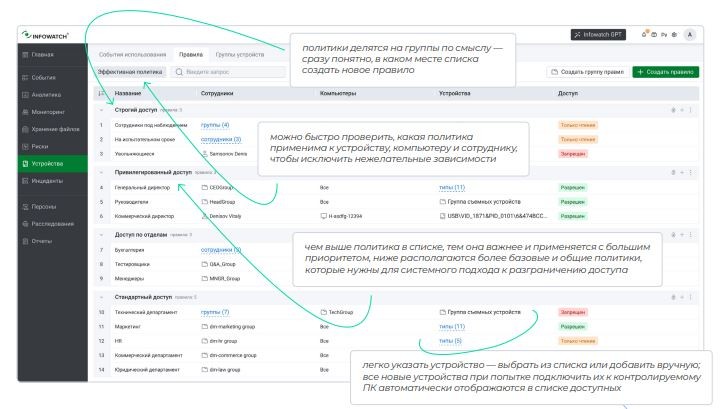Open Infowatch GPT

point(598,35)
